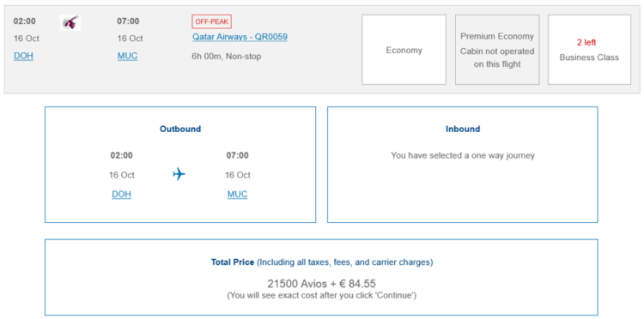This screenshot has height=319, width=644.
Task: Click the OFF-PEAK badge
Action: pyautogui.click(x=212, y=21)
